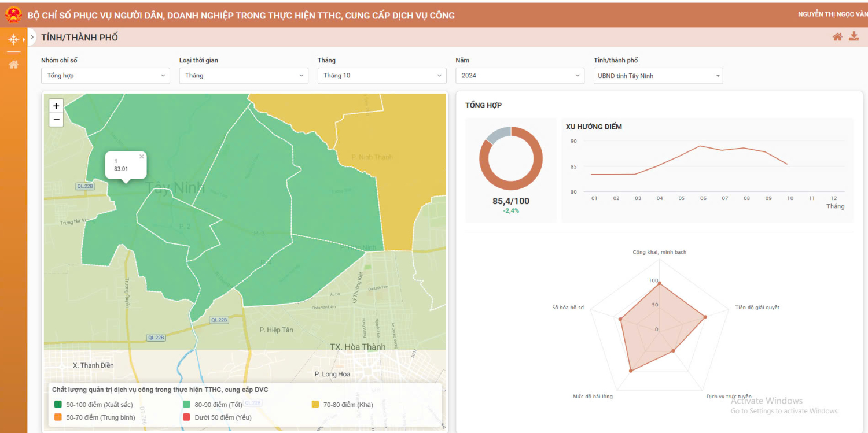The width and height of the screenshot is (868, 433).
Task: Click the TỔNG HỢP panel heading
Action: [x=483, y=105]
